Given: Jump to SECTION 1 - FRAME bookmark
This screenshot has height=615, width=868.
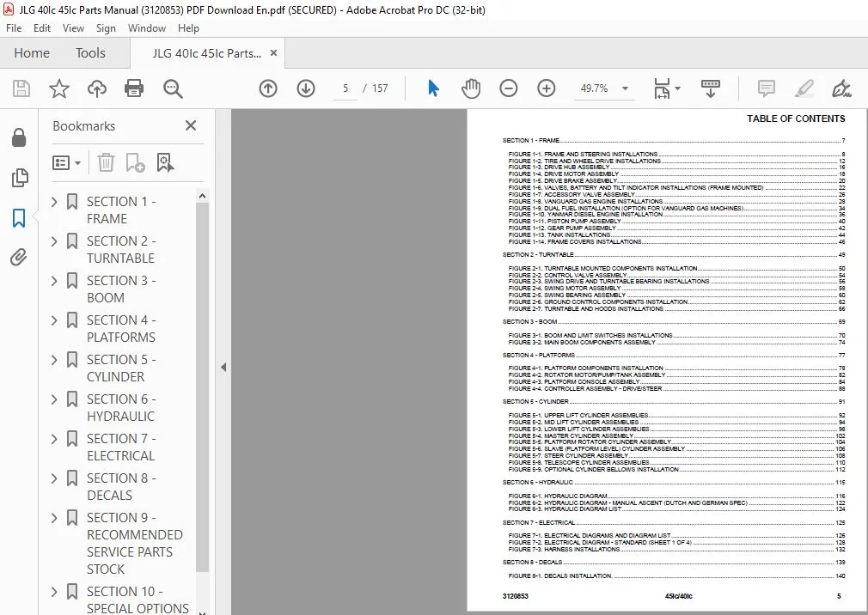Looking at the screenshot, I should click(x=121, y=210).
